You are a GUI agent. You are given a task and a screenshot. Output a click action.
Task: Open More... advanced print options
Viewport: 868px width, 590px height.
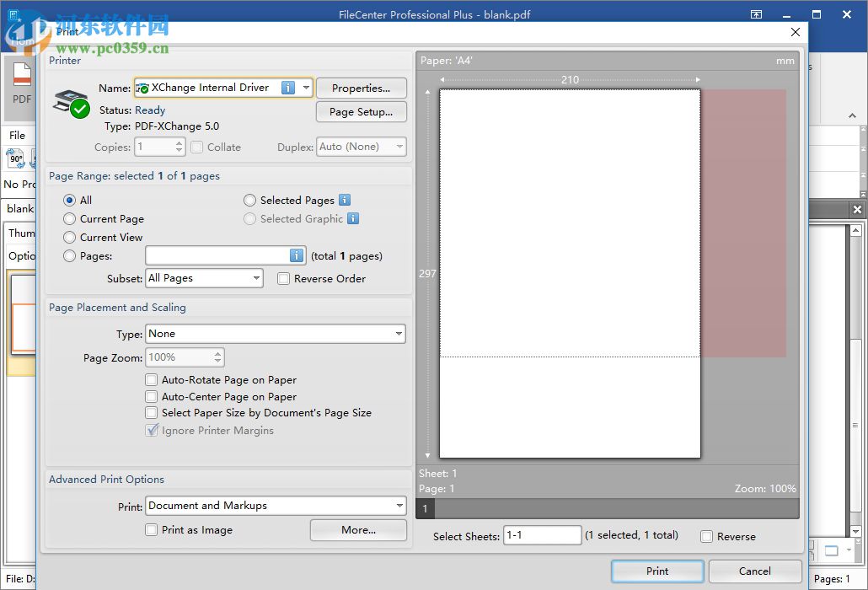(358, 529)
